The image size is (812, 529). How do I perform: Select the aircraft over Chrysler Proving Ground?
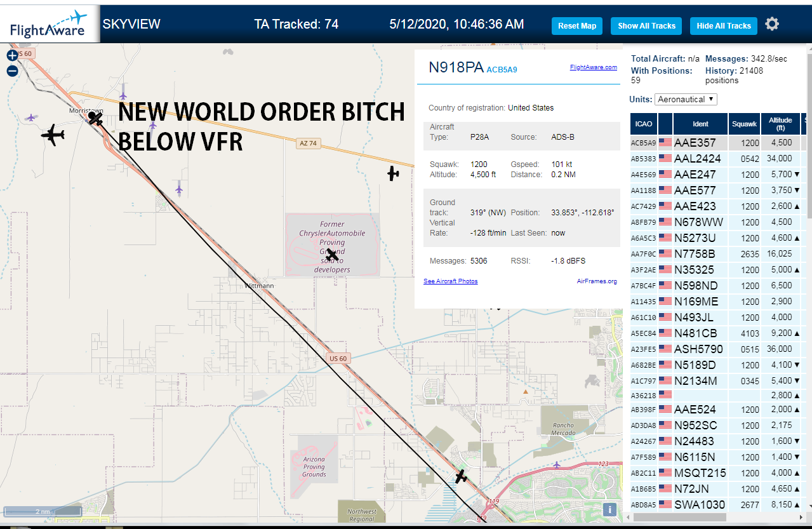(331, 255)
